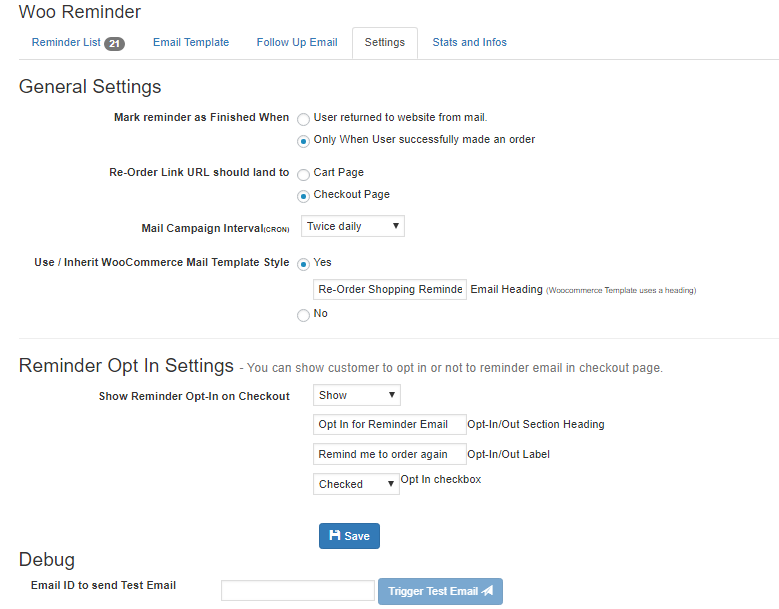Open the Opt In checkbox state dropdown
The image size is (779, 609).
pos(356,484)
